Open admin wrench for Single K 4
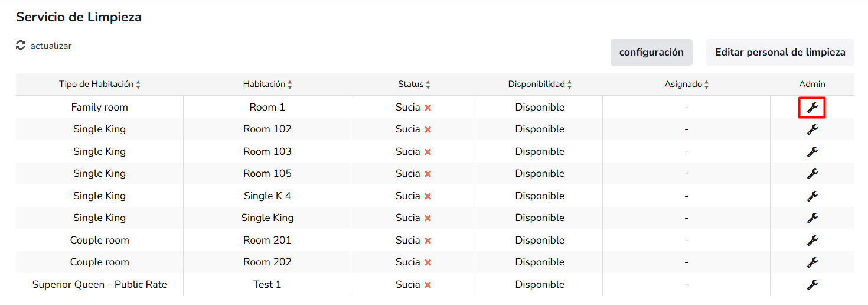Screen dimensions: 868x305 point(812,196)
